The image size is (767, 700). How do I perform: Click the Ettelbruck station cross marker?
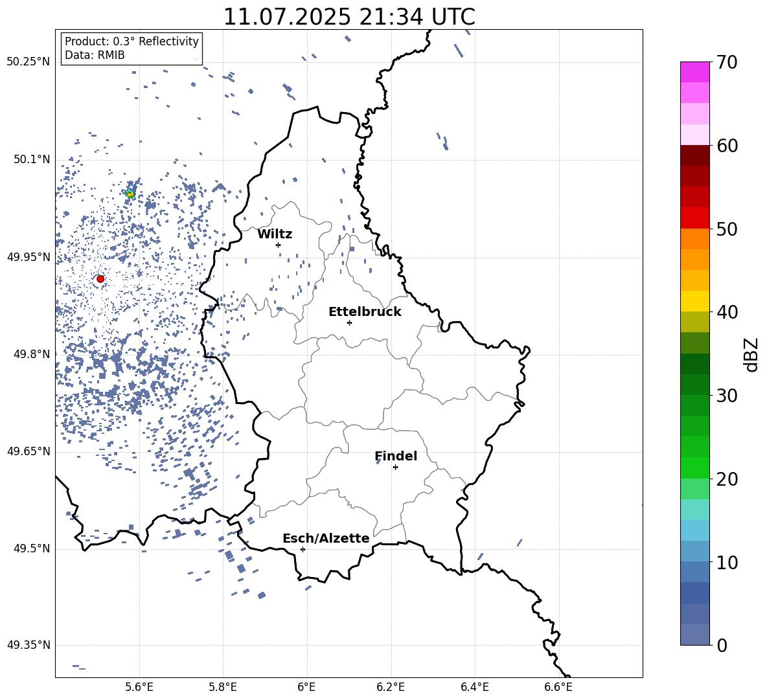click(349, 322)
